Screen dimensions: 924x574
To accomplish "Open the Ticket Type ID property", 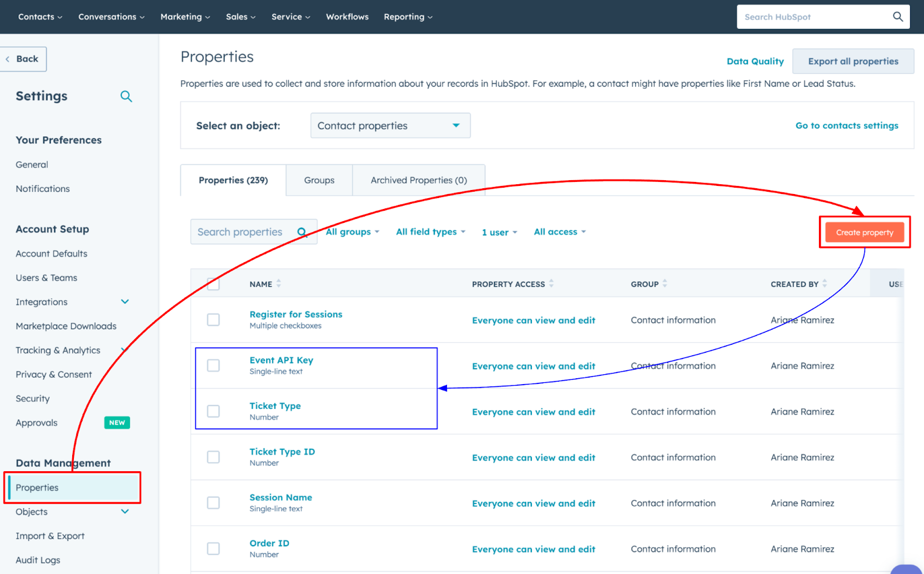I will (x=282, y=452).
